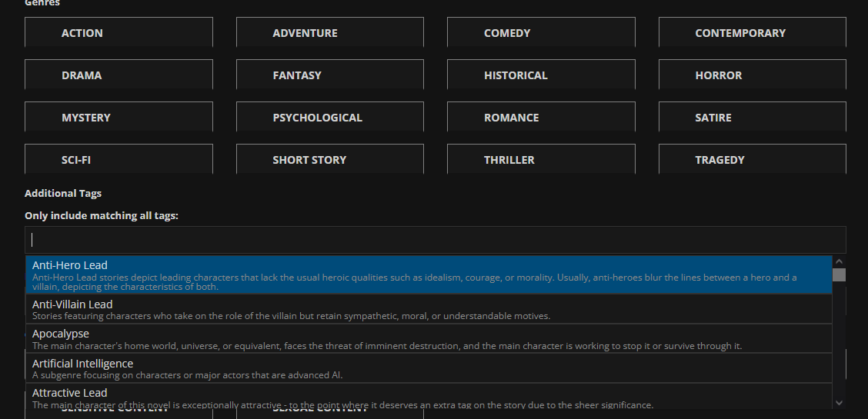Toggle the THRILLER genre filter
Image resolution: width=868 pixels, height=419 pixels.
click(x=541, y=159)
